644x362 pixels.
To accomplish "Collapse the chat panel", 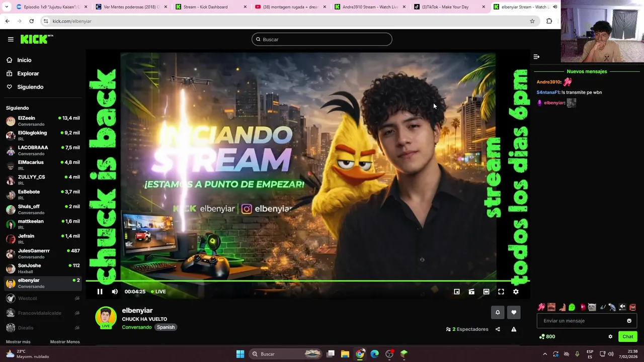I will [536, 57].
